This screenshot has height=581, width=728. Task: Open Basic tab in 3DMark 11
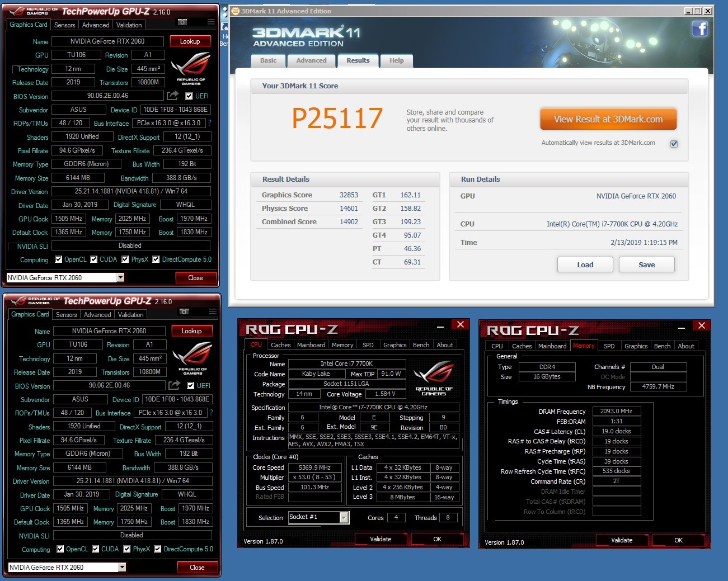point(268,60)
